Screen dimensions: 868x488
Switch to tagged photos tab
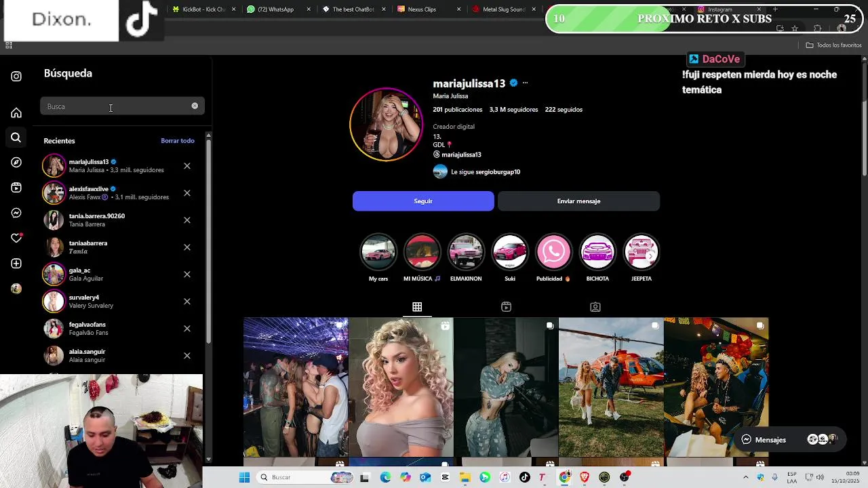pyautogui.click(x=595, y=307)
